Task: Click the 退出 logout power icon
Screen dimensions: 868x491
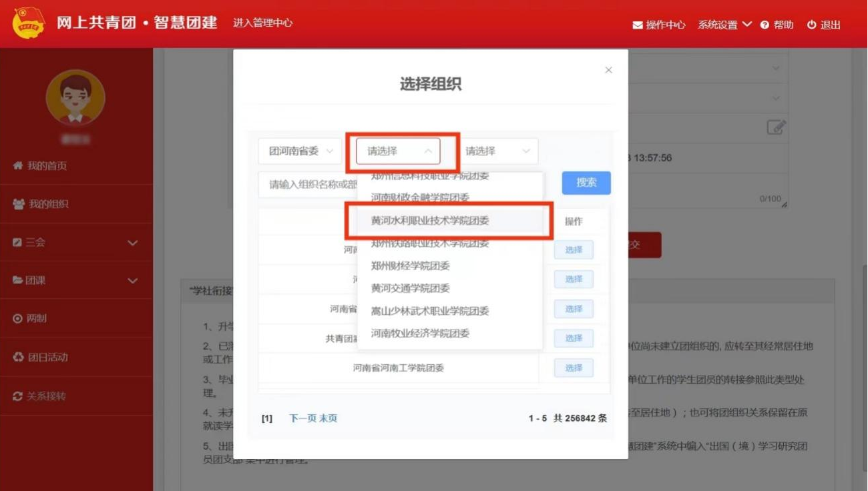Action: coord(811,25)
